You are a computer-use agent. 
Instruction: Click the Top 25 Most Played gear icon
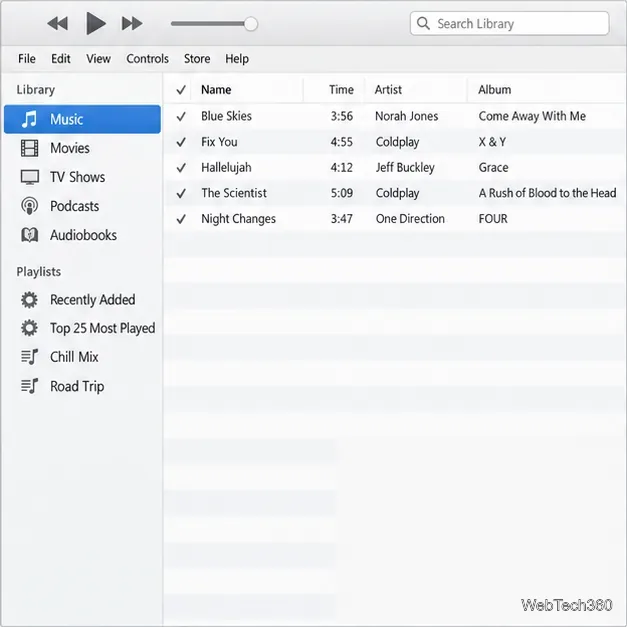point(29,328)
